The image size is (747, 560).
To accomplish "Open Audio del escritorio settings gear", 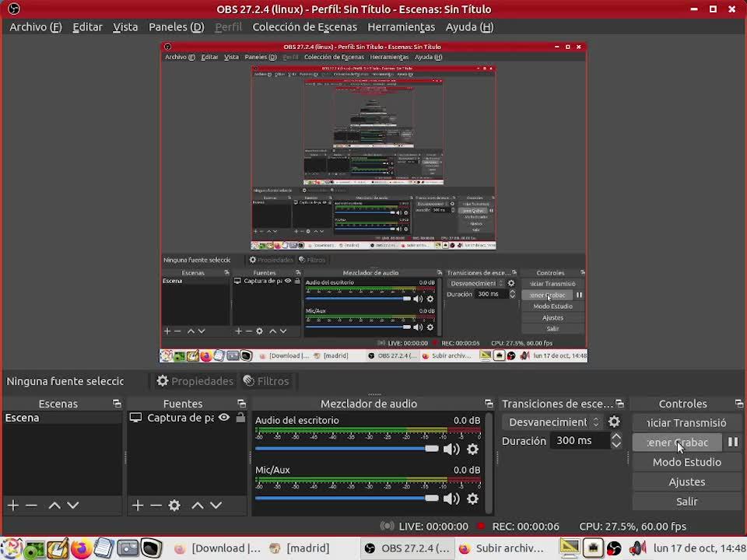I will [472, 449].
